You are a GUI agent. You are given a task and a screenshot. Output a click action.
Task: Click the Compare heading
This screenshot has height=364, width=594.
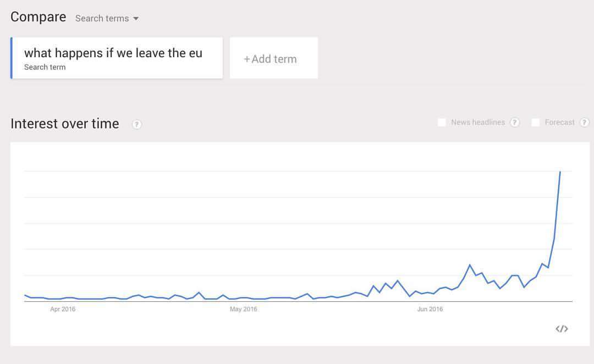(x=38, y=17)
